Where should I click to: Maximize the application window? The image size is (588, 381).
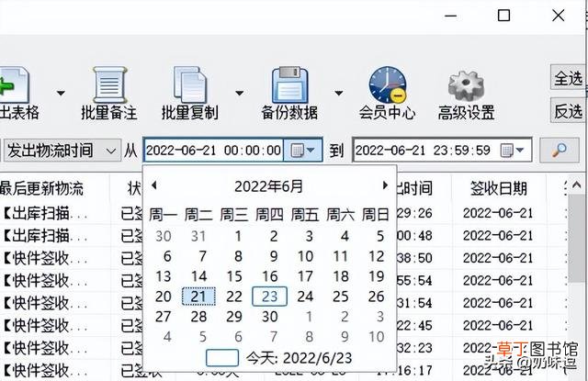tap(503, 16)
